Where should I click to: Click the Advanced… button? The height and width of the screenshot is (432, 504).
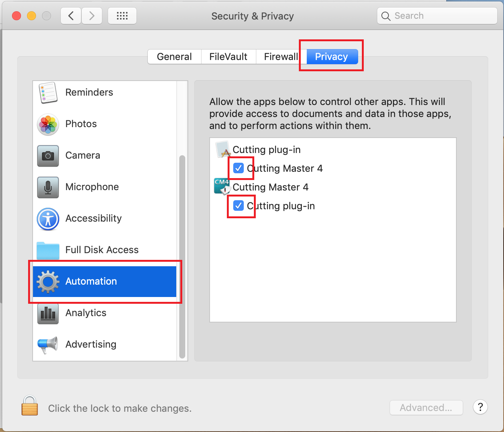(426, 408)
